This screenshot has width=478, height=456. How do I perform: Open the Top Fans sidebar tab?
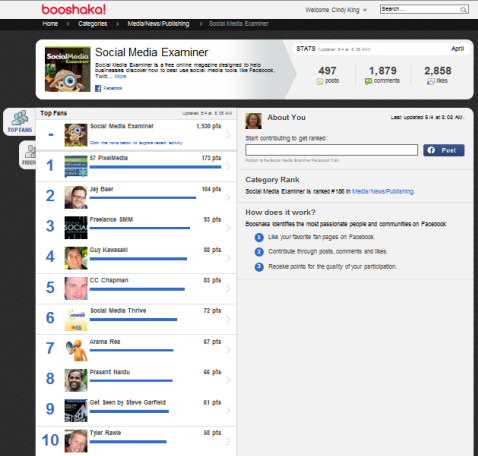click(x=20, y=122)
